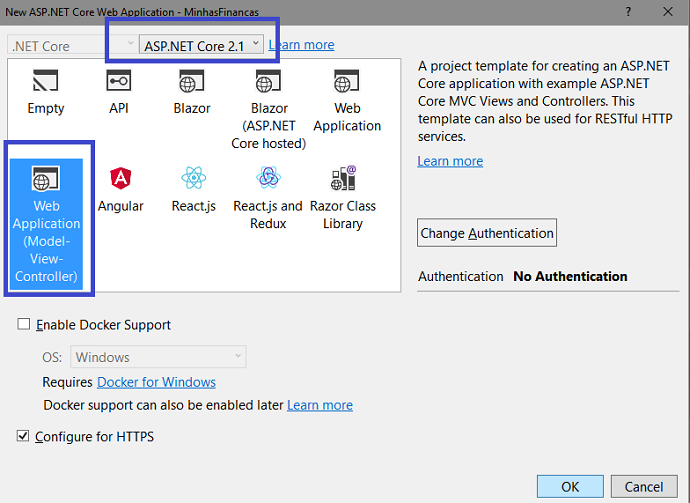Pick the Blazor template icon
Screen dimensions: 690x503
[x=191, y=81]
